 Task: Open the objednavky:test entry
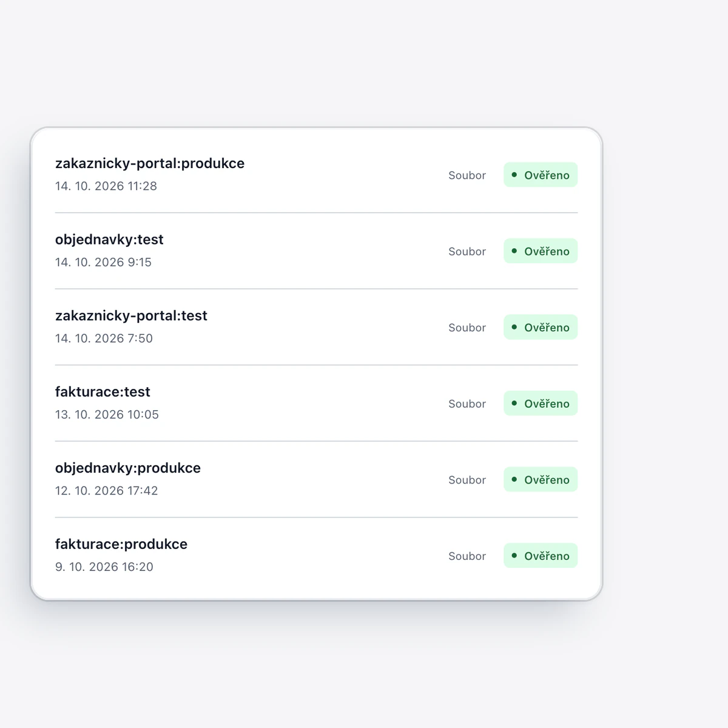point(316,251)
